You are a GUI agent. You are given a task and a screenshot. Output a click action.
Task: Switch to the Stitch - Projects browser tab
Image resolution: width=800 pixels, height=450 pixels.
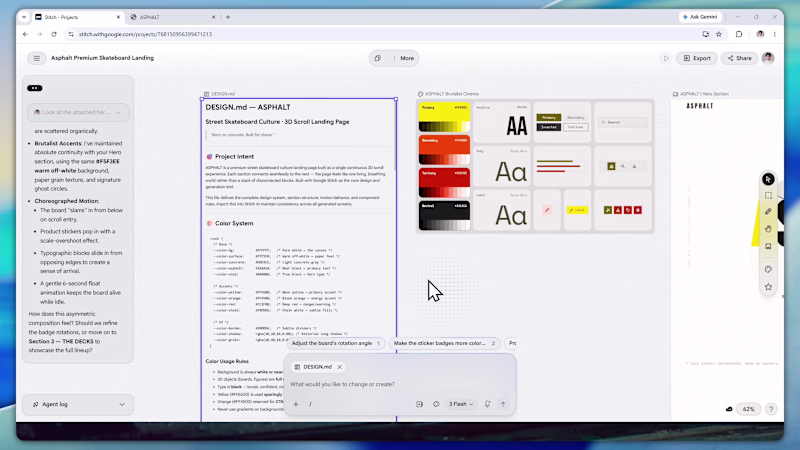pyautogui.click(x=77, y=17)
